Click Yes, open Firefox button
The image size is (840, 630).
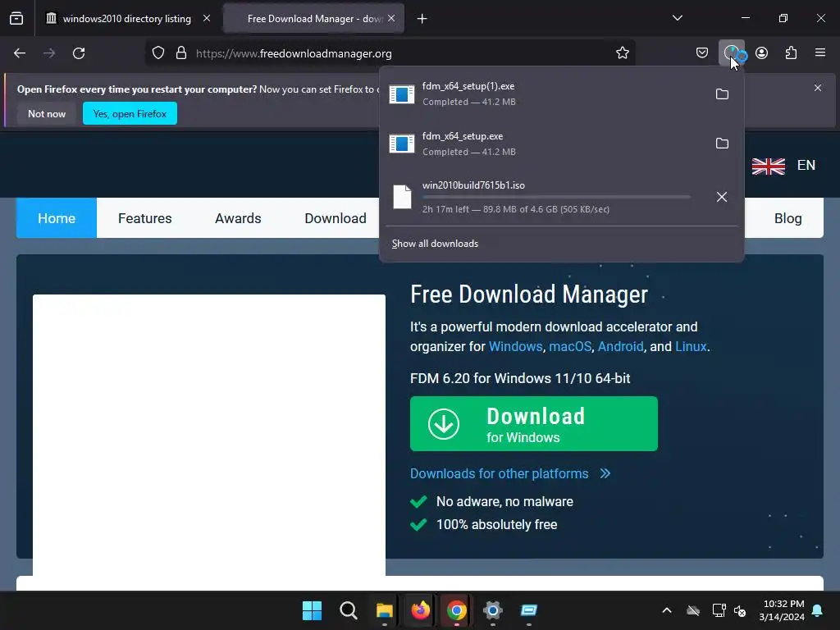[x=130, y=113]
